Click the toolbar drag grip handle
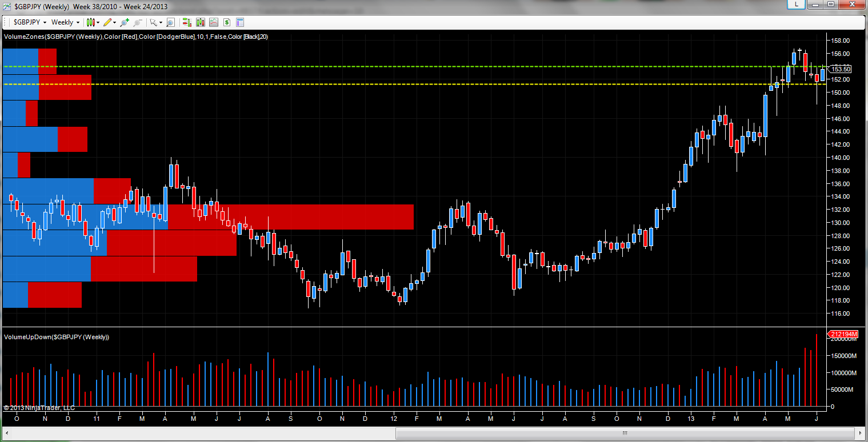 tap(6, 22)
